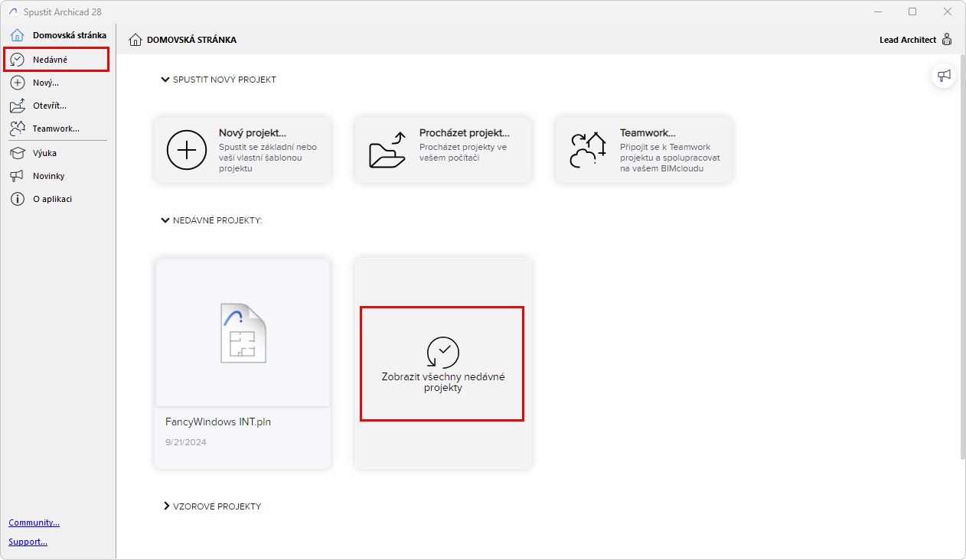The image size is (966, 560).
Task: Maximize the Archicad window
Action: click(912, 11)
